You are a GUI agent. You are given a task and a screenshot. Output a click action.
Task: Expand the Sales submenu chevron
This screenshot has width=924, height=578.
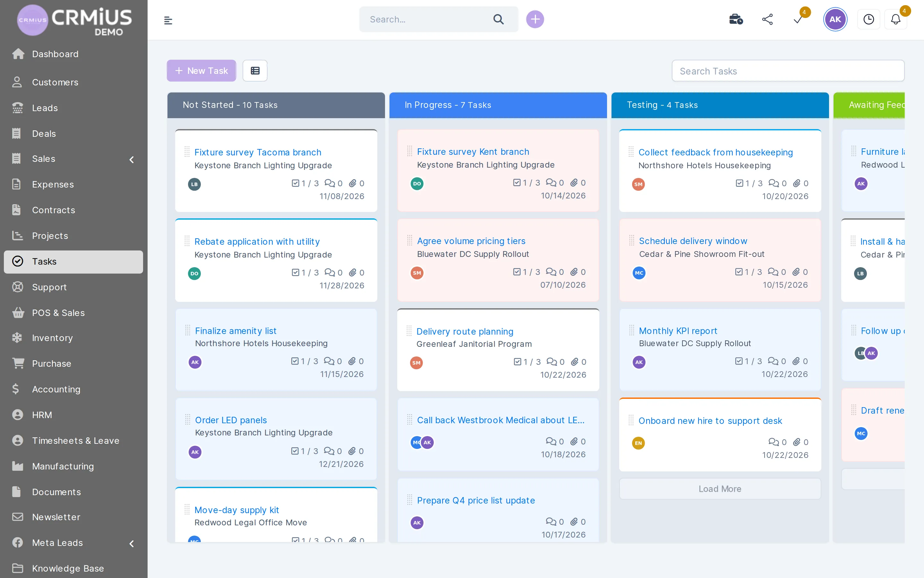(x=131, y=159)
